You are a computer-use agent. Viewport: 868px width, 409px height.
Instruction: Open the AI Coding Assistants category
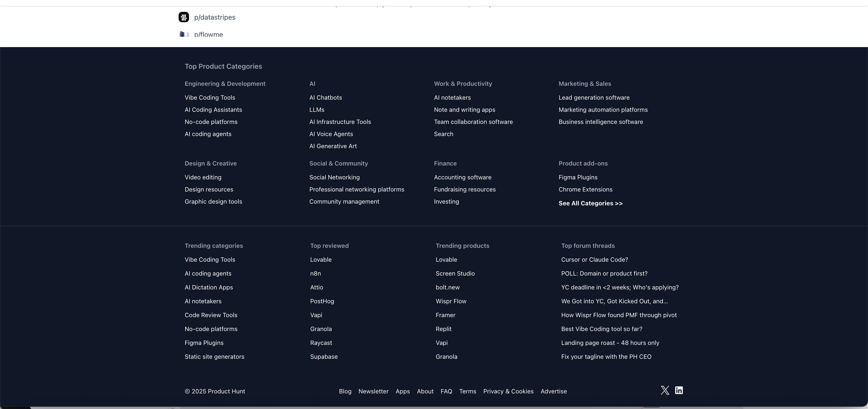[213, 109]
